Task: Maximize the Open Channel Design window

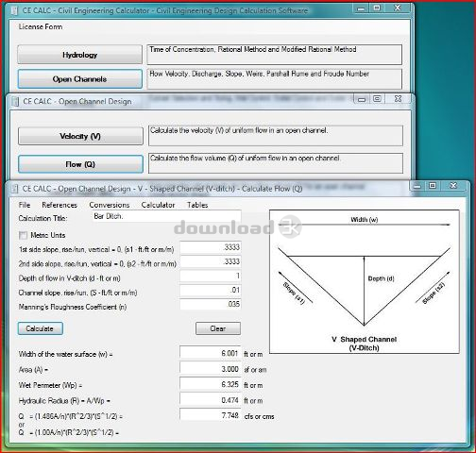Action: (377, 99)
